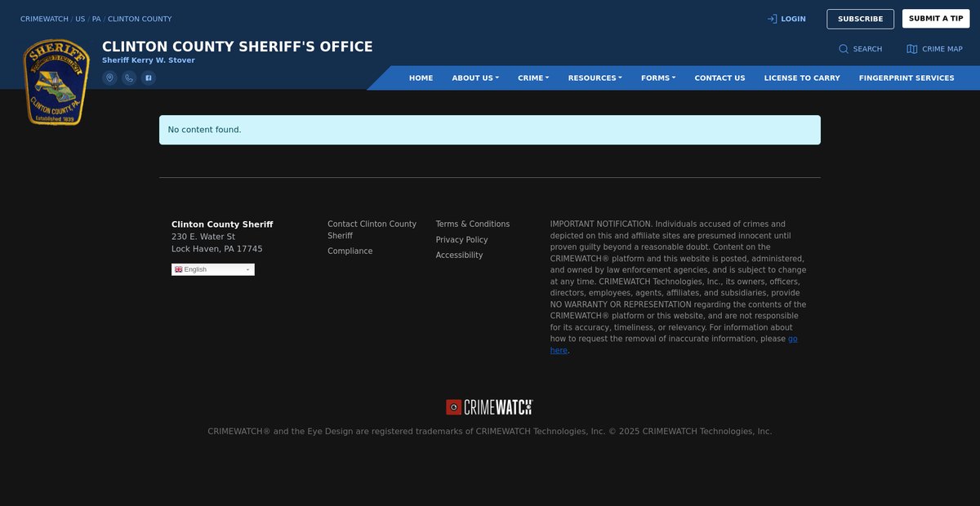
Task: Click the 'go here' removal request link
Action: [x=792, y=340]
